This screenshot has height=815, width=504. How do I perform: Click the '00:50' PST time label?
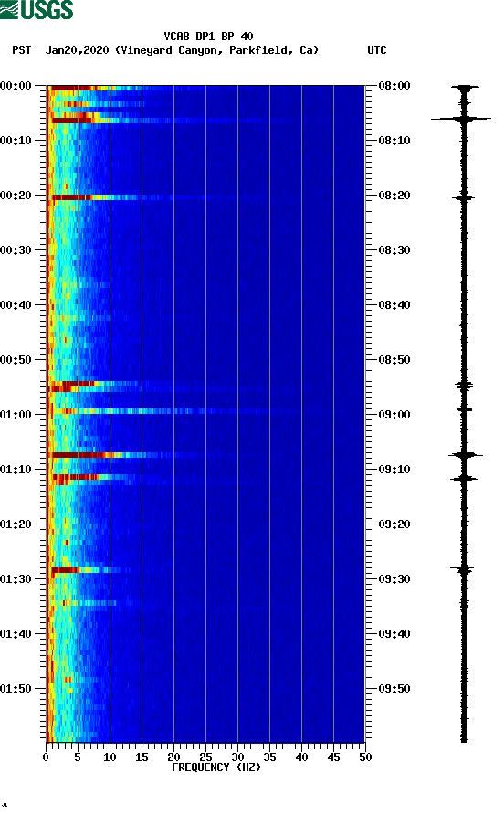(x=16, y=360)
